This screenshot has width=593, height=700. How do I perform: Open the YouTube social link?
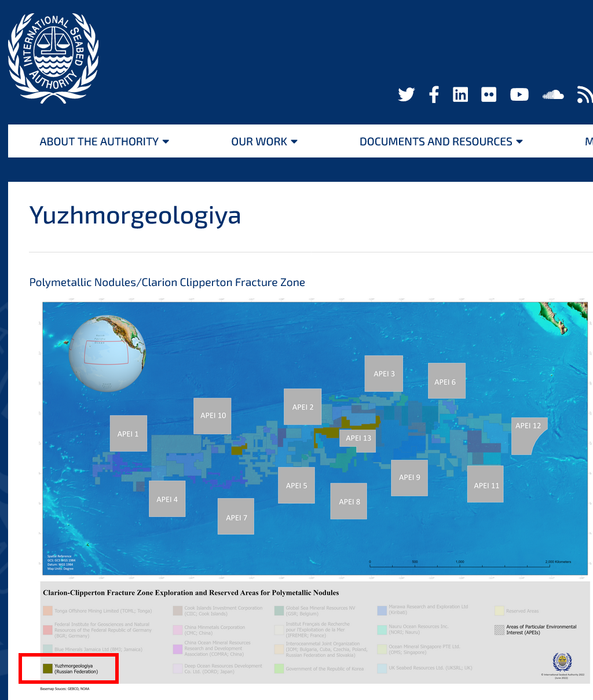pyautogui.click(x=519, y=94)
